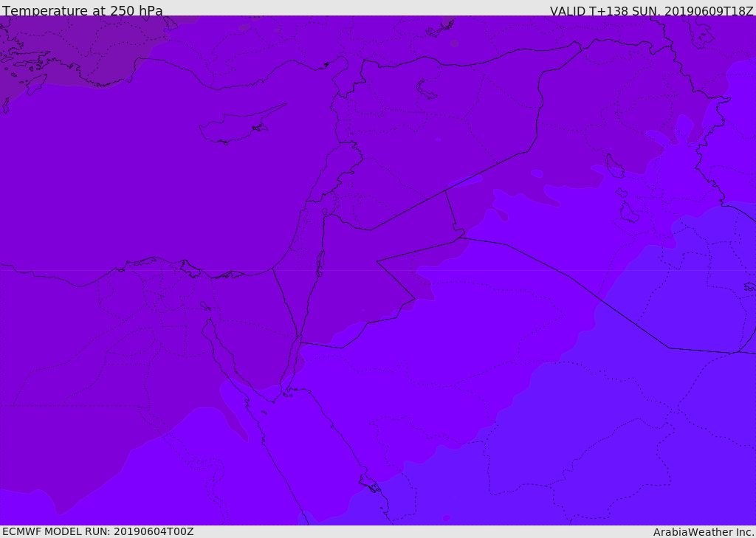Click the 'ArabiaWeather Inc' credit text
756x538 pixels.
tap(703, 532)
